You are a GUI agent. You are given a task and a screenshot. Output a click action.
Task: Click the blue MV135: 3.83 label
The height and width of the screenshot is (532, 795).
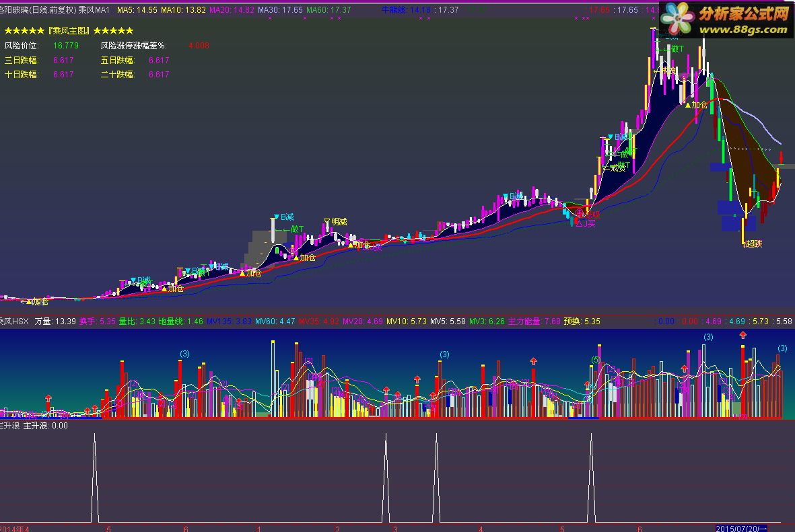pos(229,321)
